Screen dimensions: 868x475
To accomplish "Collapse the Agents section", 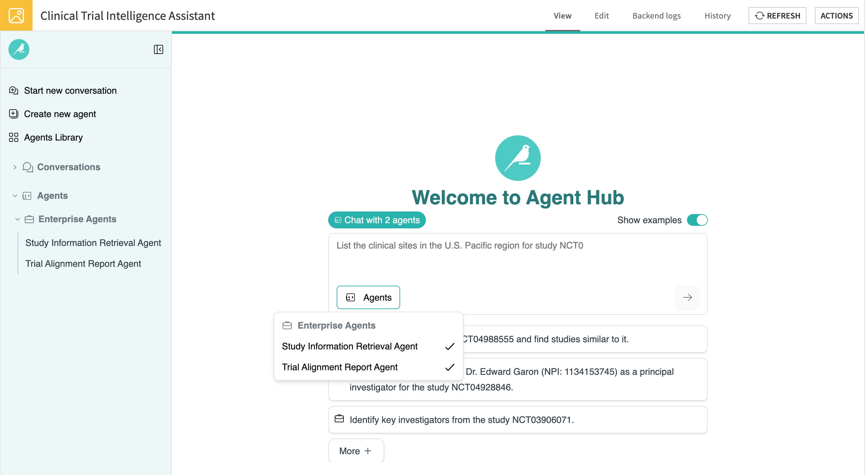I will pyautogui.click(x=15, y=196).
